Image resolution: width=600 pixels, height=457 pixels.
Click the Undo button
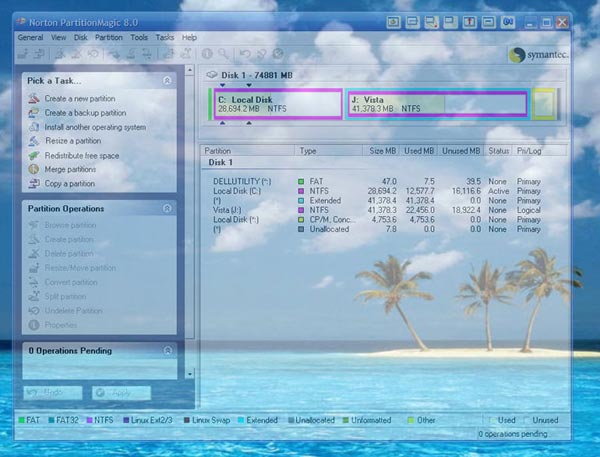point(53,393)
